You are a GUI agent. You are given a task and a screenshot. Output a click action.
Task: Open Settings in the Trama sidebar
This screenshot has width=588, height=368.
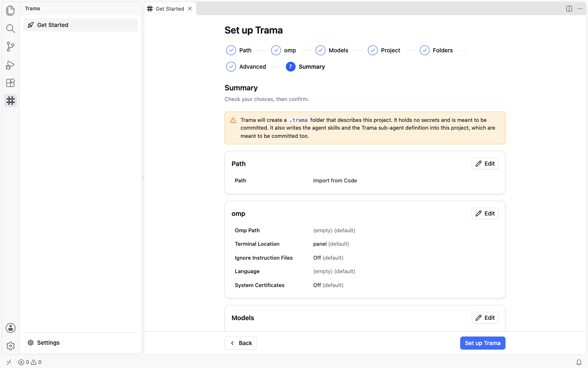tap(80, 343)
